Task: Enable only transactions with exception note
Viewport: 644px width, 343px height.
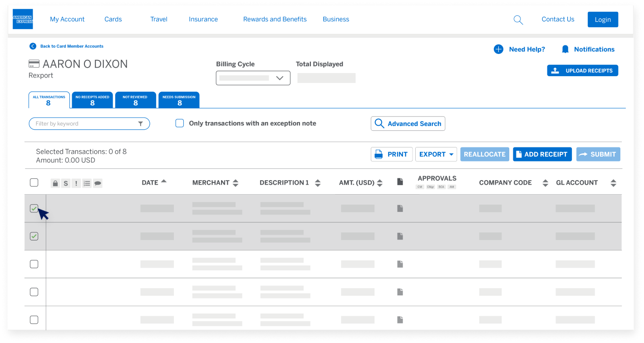Action: 180,123
